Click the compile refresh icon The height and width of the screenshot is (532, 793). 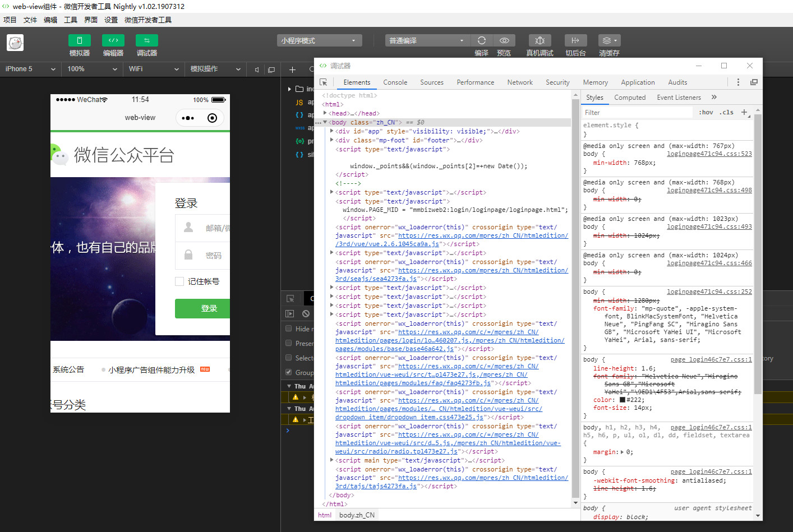tap(482, 40)
